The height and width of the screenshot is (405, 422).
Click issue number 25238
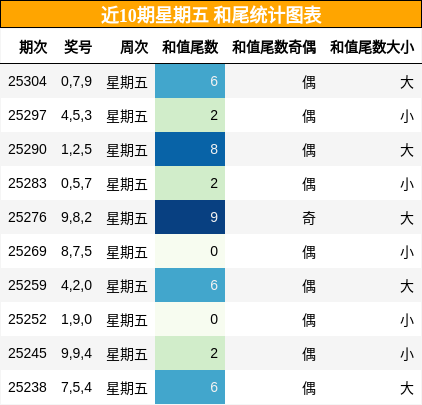[27, 387]
